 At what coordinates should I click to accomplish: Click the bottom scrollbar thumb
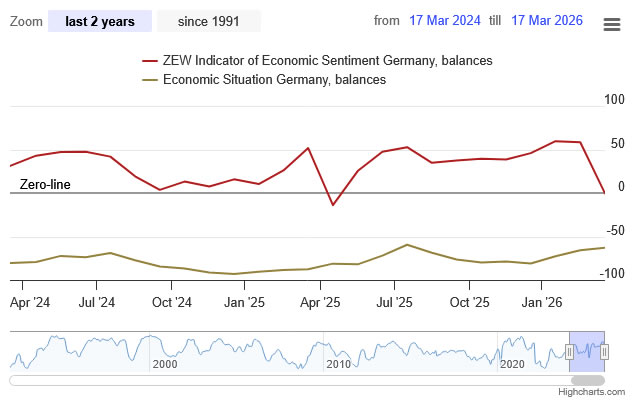(x=587, y=380)
